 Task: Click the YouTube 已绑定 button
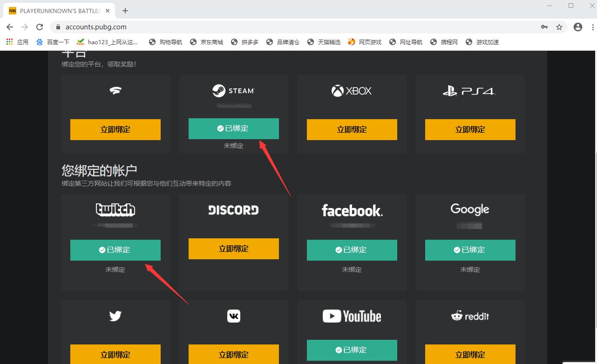pos(352,350)
